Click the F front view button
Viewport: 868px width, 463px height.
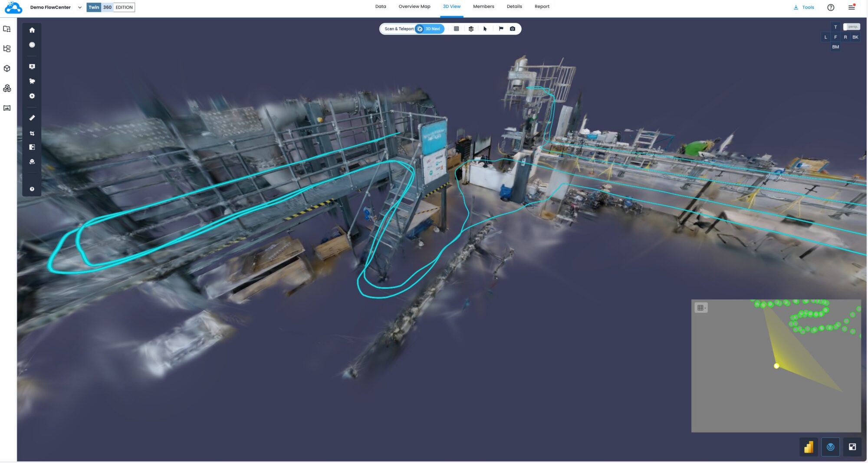click(x=835, y=37)
